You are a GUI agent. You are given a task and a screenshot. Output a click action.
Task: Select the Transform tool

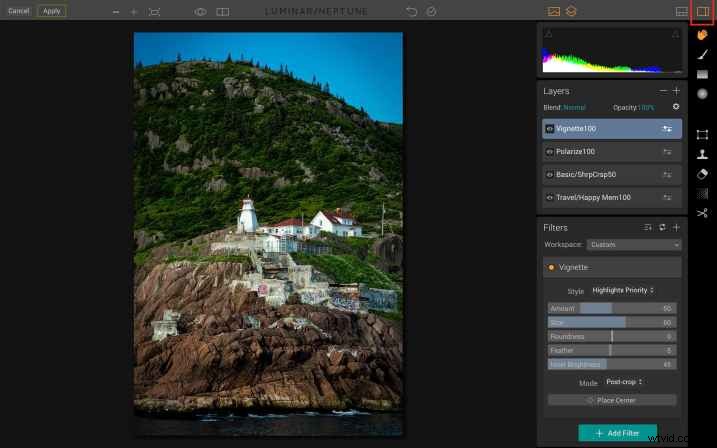click(702, 134)
